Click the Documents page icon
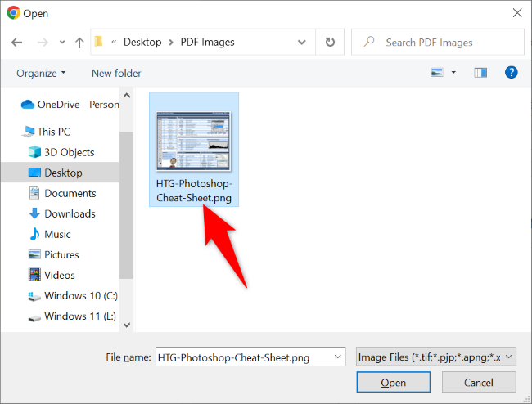Screen dimensions: 532x404 34,193
